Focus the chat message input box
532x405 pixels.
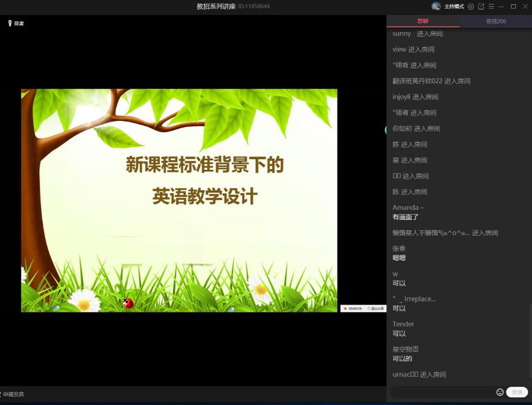click(442, 392)
